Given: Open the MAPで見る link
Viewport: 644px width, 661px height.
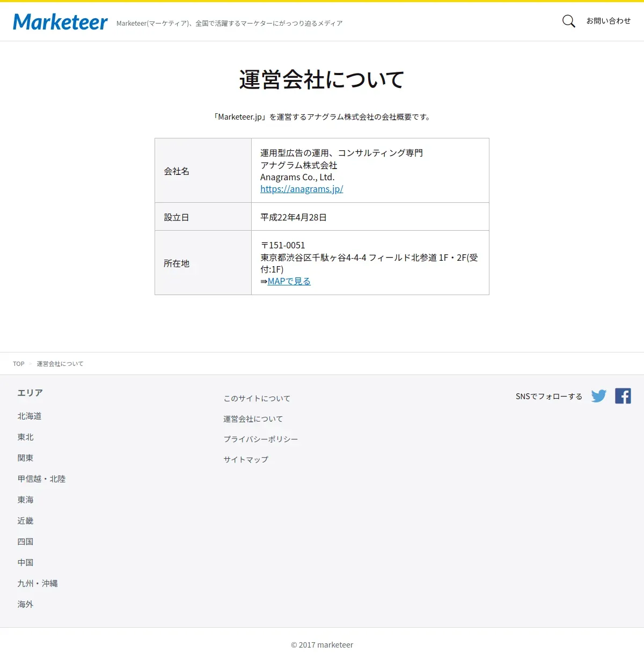Looking at the screenshot, I should [x=289, y=281].
